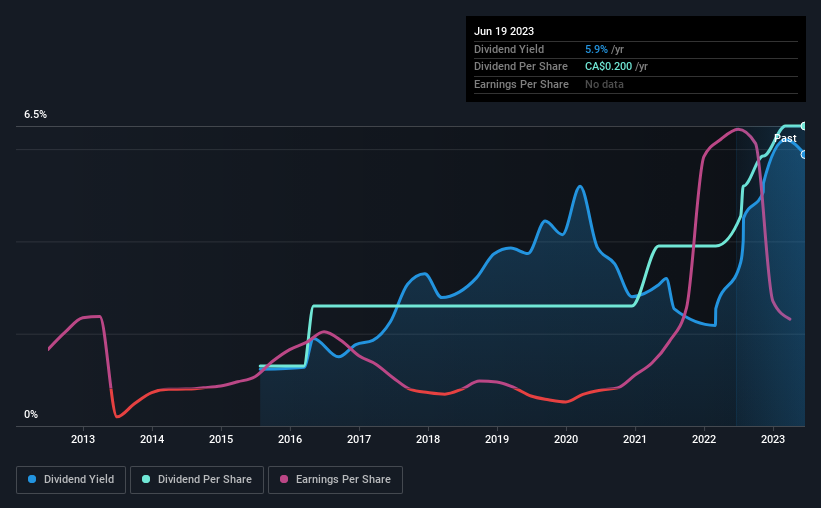Image resolution: width=821 pixels, height=508 pixels.
Task: Click the blue Dividend Yield legend dot
Action: [32, 479]
